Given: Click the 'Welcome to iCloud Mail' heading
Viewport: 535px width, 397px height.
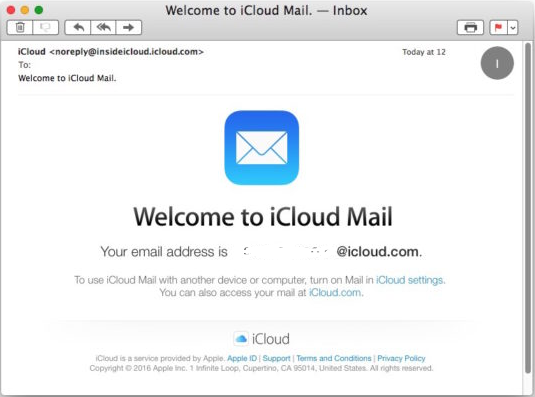Looking at the screenshot, I should (263, 217).
